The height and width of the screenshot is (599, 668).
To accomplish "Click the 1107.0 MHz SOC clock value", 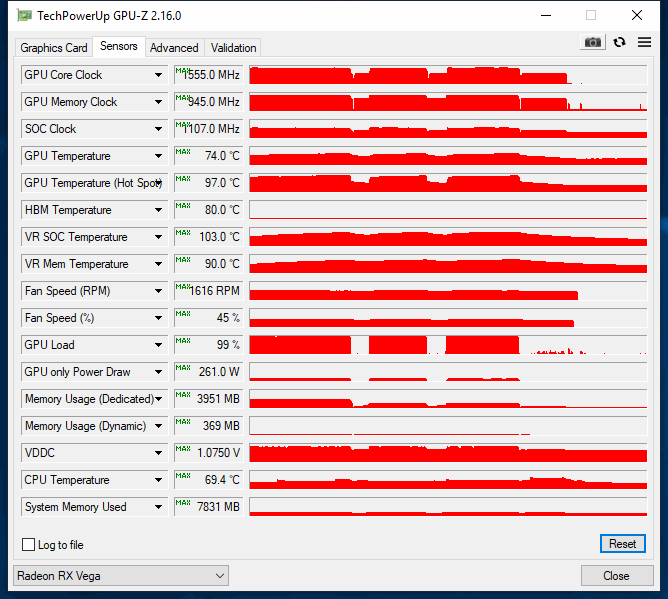I will (208, 129).
